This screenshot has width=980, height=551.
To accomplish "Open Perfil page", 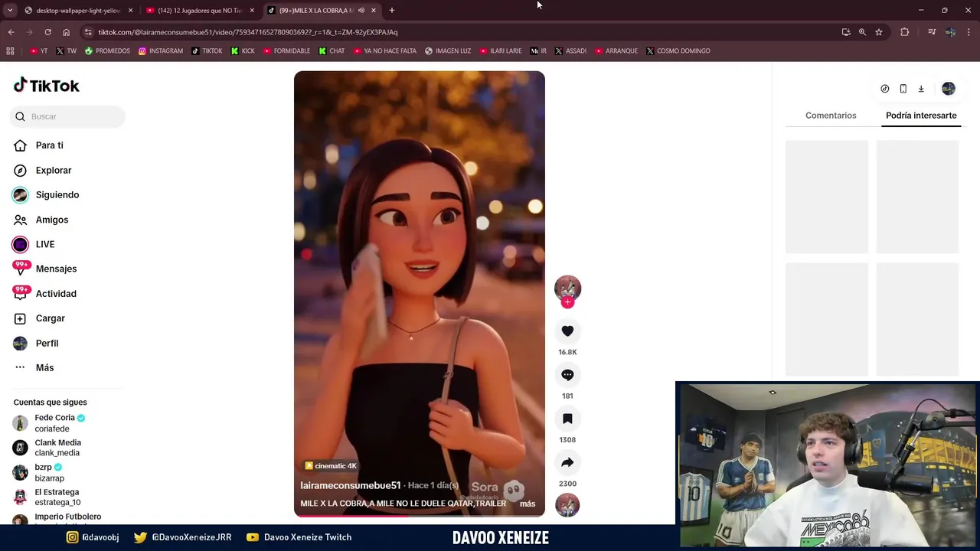I will [x=47, y=343].
